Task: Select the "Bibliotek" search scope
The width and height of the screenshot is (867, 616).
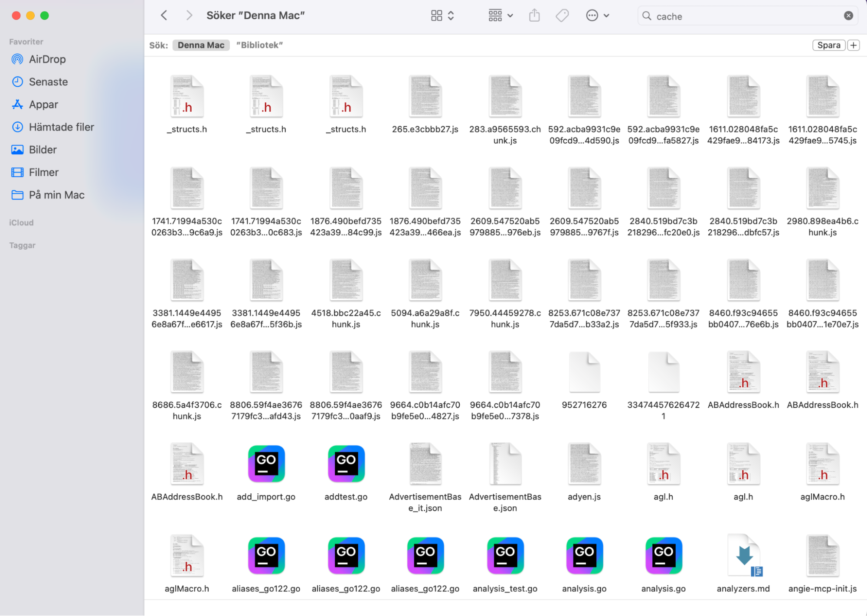Action: [259, 45]
